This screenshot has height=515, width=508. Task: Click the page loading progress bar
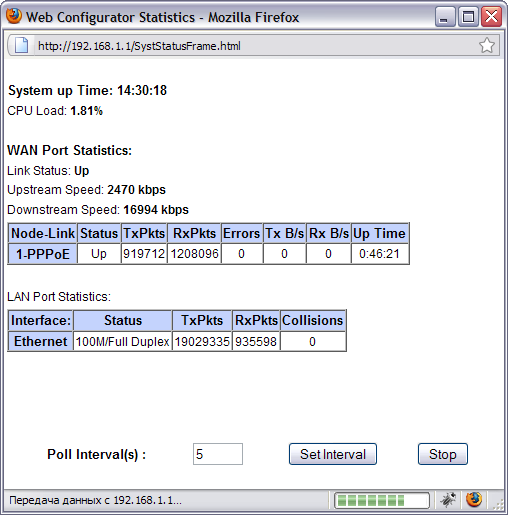[382, 500]
